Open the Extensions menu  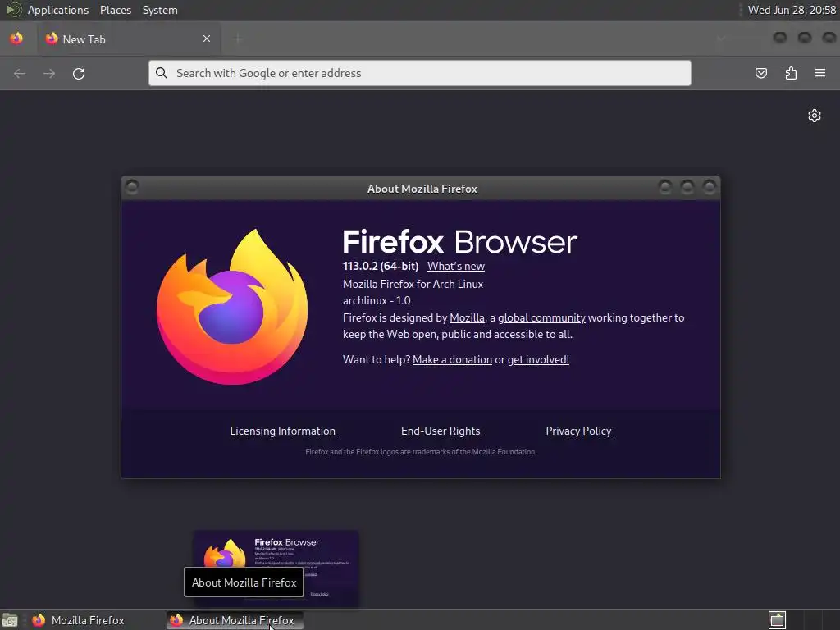pos(791,73)
